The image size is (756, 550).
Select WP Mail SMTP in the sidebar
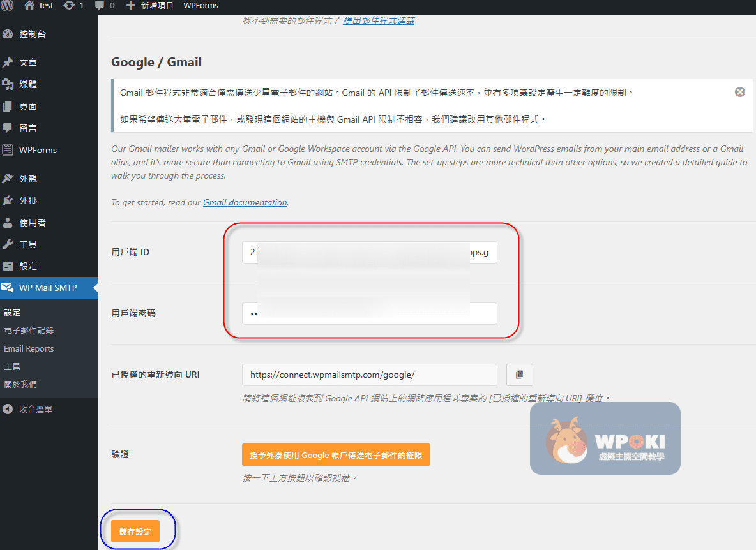coord(48,288)
